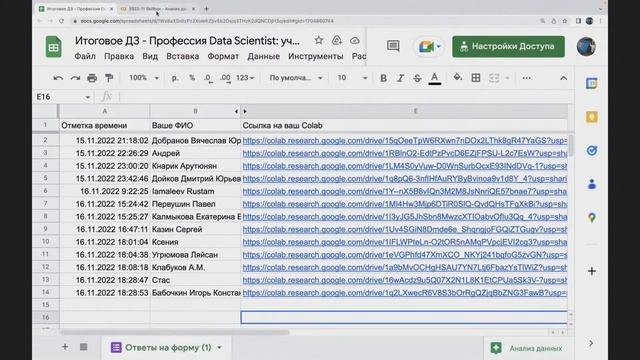Open the number format 123 dropdown
This screenshot has height=360, width=640.
[x=245, y=78]
